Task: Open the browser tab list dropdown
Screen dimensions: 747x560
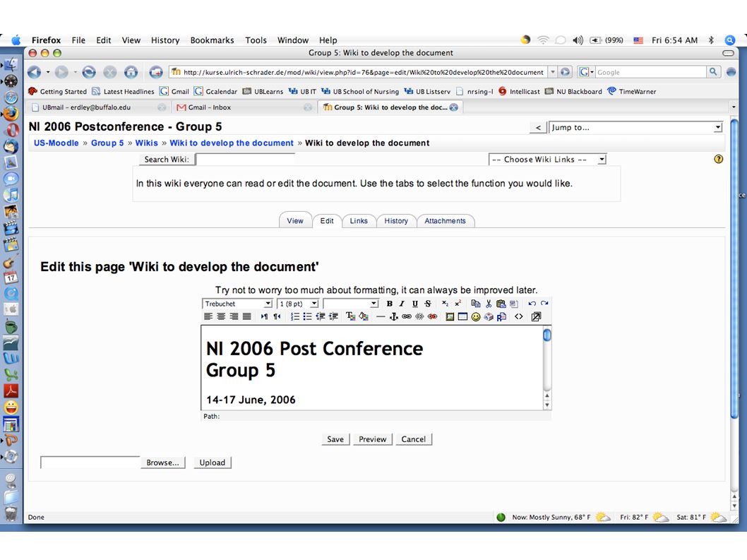Action: click(733, 107)
